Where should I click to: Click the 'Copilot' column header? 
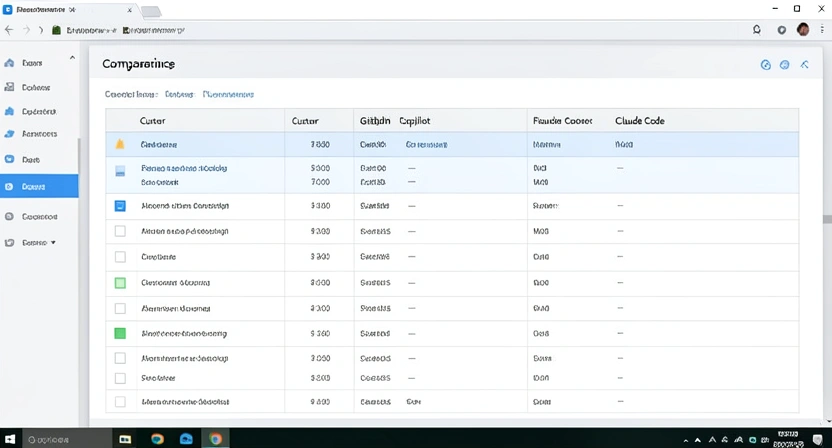(414, 120)
